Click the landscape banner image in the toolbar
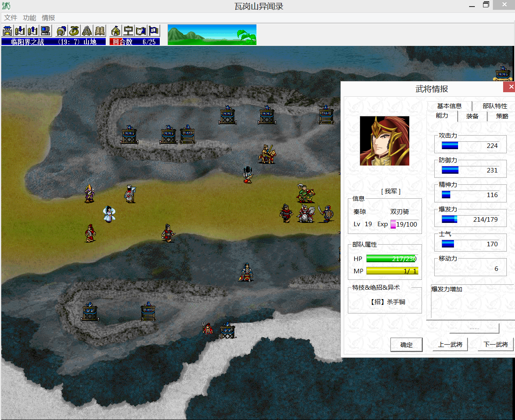The height and width of the screenshot is (420, 515). point(212,34)
